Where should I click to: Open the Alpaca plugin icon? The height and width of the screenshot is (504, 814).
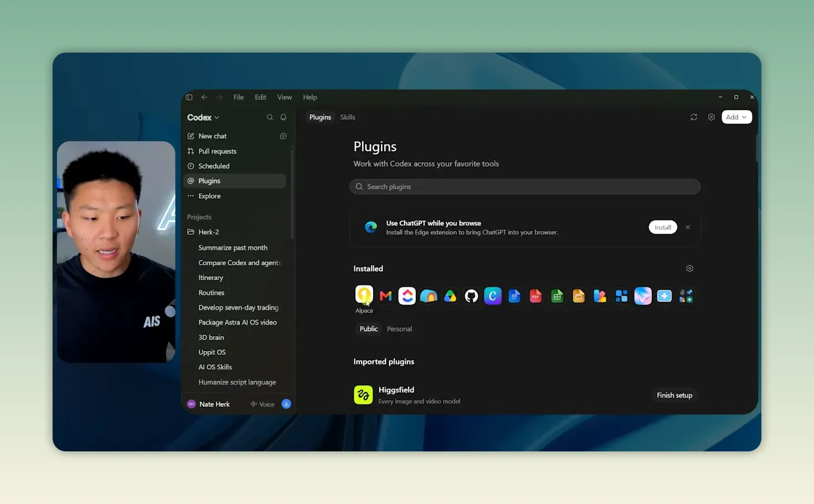click(x=364, y=295)
